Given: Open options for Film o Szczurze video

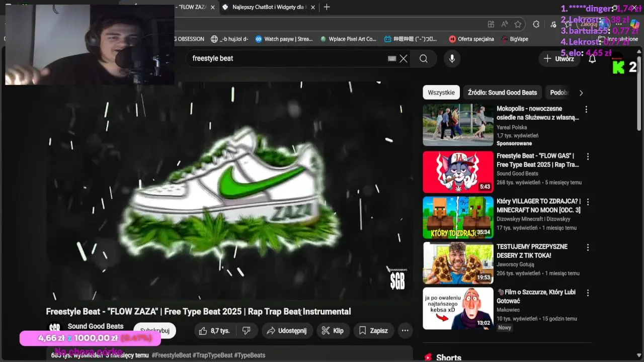Looking at the screenshot, I should pos(588,293).
